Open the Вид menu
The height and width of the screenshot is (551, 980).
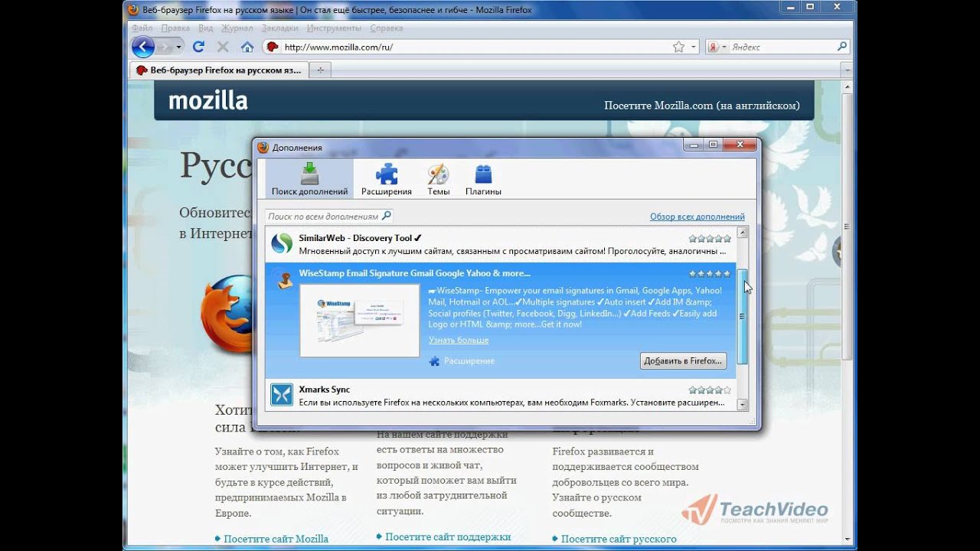coord(205,28)
